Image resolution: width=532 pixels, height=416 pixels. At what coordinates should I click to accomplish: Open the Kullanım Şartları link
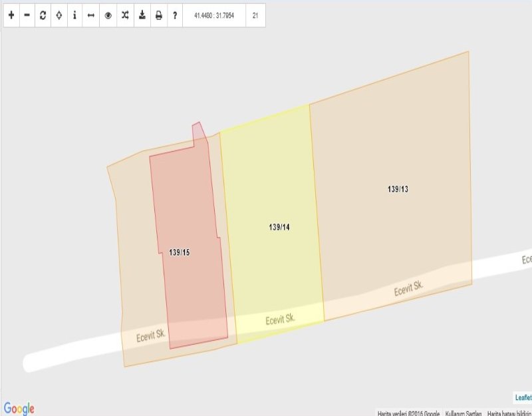tap(463, 413)
